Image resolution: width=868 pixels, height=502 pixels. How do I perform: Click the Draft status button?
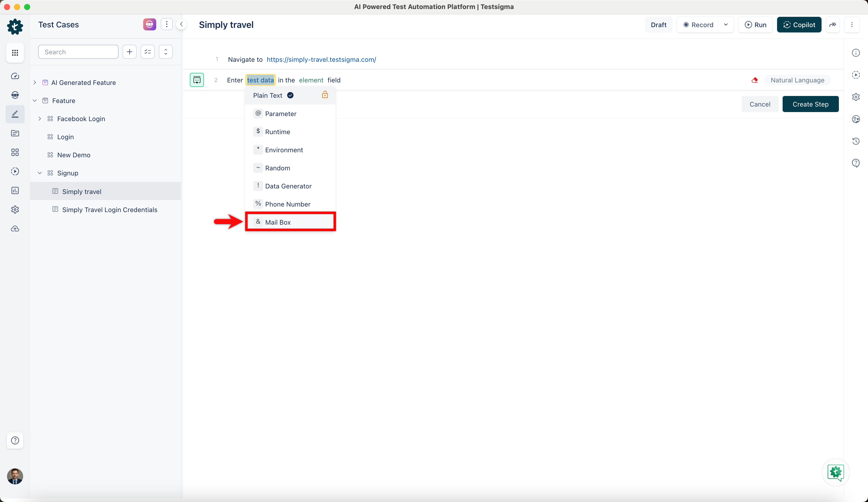click(659, 25)
